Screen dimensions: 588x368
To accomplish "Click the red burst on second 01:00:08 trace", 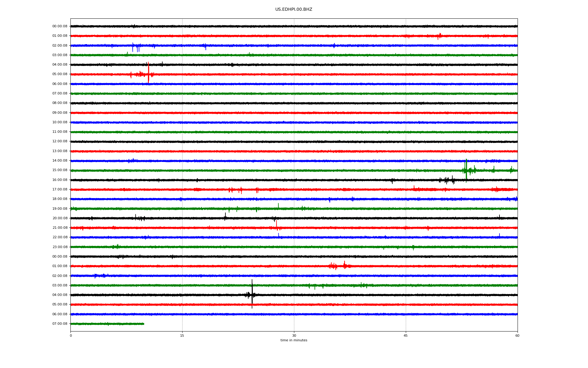I will click(x=337, y=266).
